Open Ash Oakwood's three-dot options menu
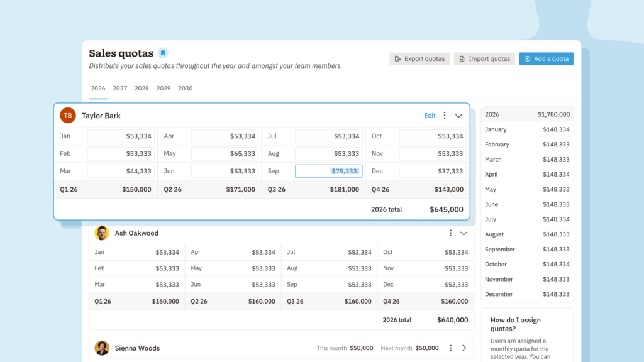644x362 pixels. (450, 233)
